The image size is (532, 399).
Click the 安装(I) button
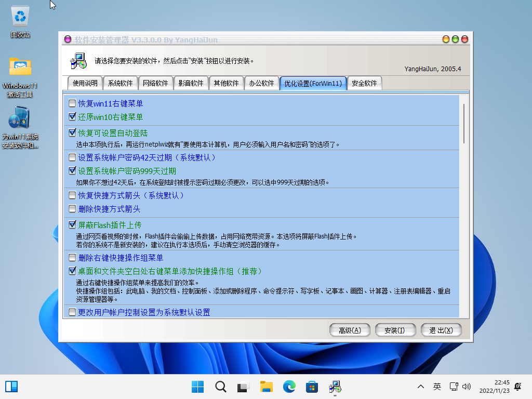pyautogui.click(x=394, y=330)
